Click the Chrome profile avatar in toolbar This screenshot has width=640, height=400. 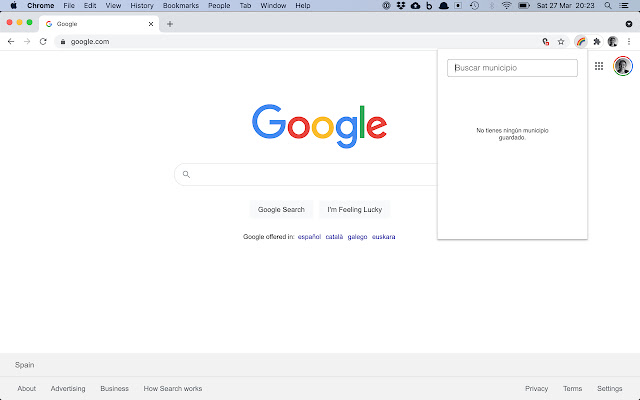click(x=613, y=42)
